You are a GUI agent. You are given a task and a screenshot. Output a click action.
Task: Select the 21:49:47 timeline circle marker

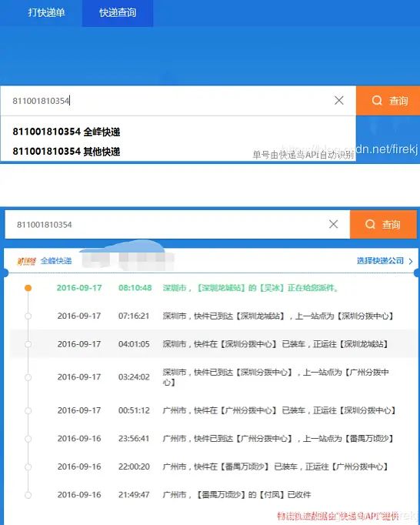click(28, 495)
